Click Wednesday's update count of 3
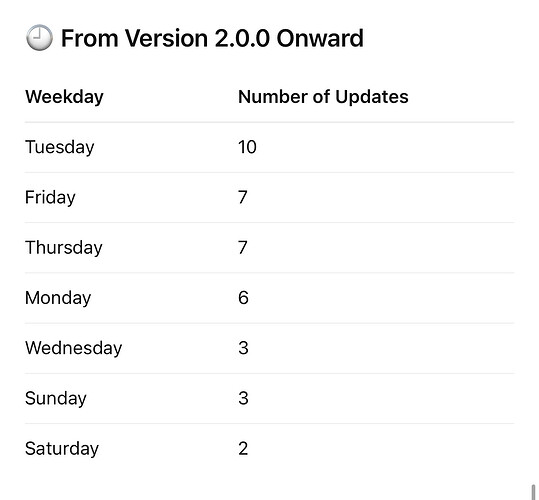Image resolution: width=539 pixels, height=500 pixels. (243, 348)
